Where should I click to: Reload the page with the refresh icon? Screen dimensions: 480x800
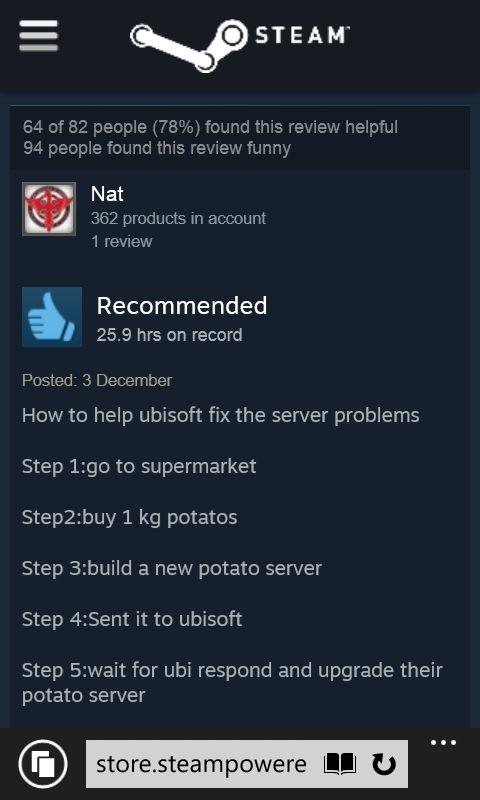(384, 764)
